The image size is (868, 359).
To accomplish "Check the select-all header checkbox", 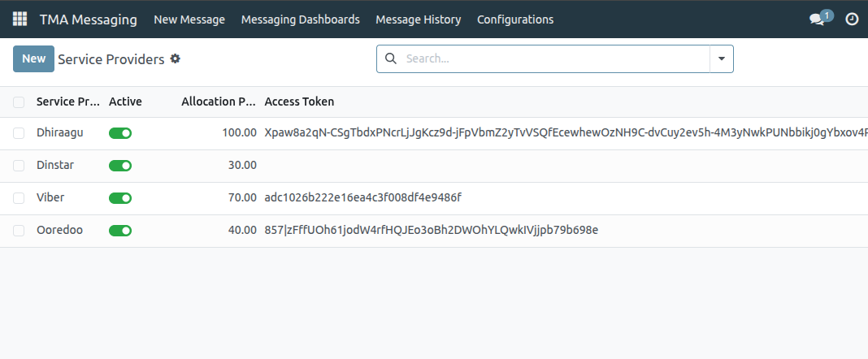I will point(19,102).
